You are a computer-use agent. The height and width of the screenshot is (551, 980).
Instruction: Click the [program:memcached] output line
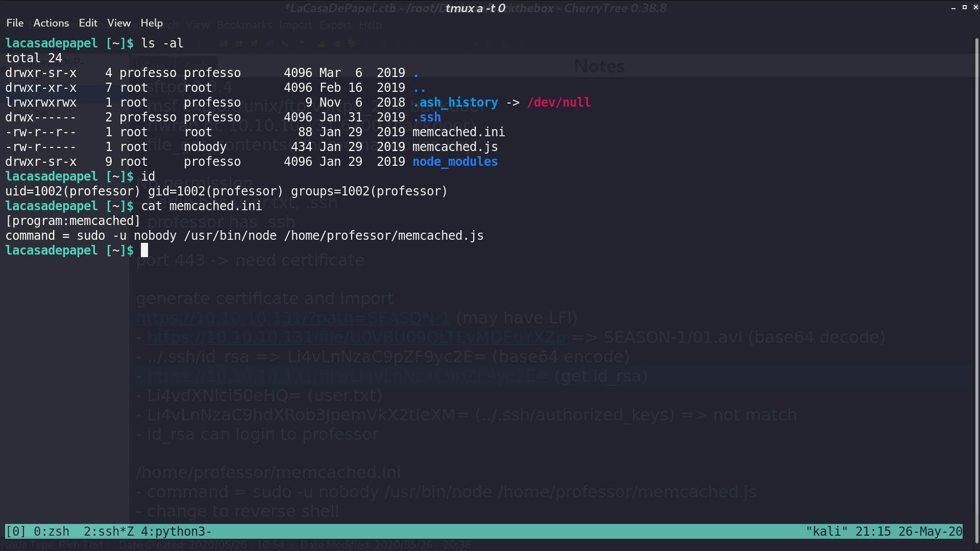73,221
